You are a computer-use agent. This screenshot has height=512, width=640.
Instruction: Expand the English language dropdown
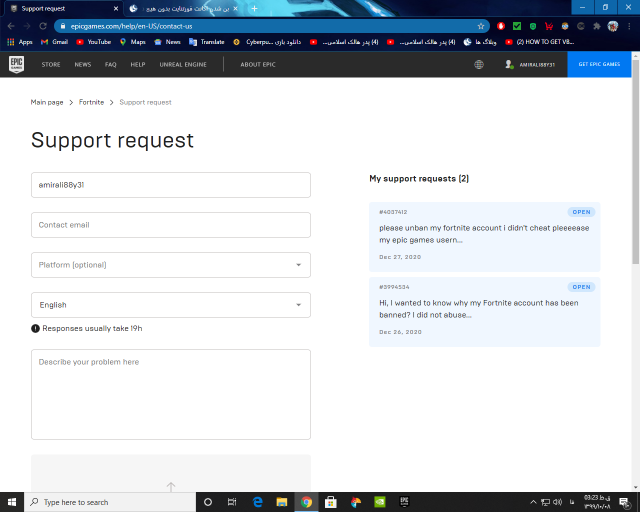pos(171,305)
